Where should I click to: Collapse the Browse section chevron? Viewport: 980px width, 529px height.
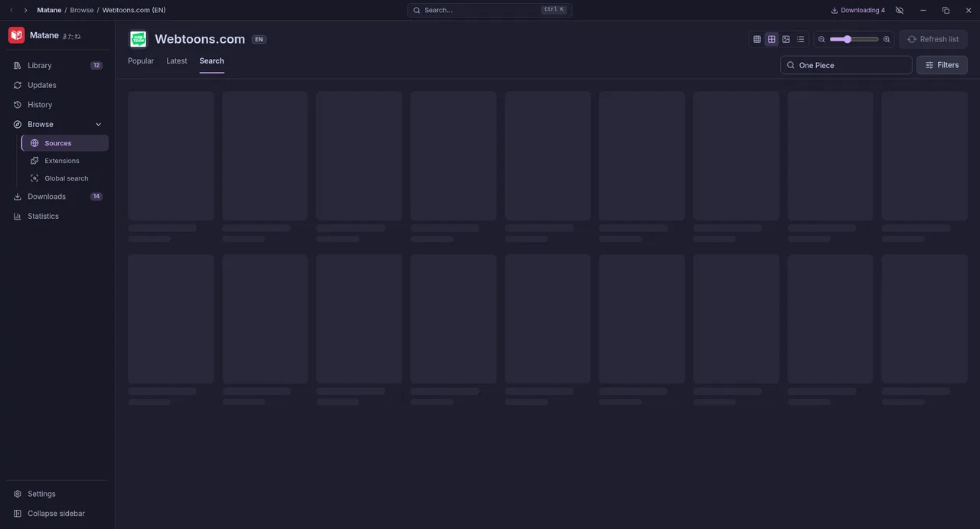[98, 124]
